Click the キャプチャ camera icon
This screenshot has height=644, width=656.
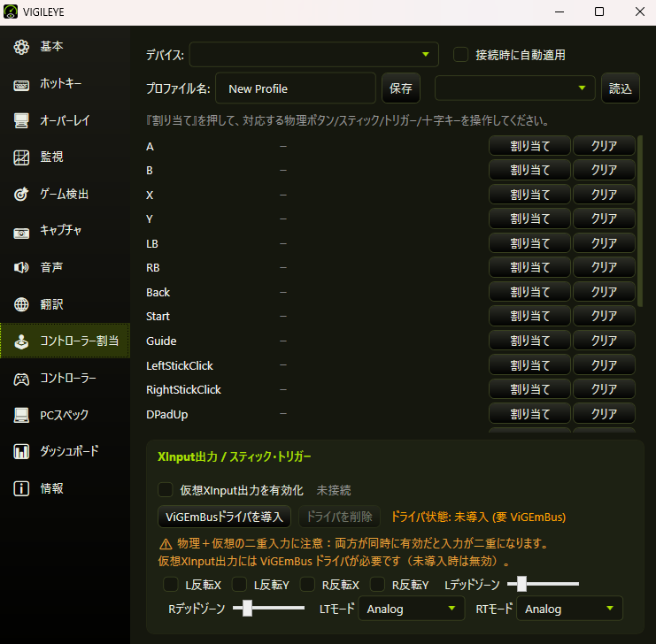[21, 232]
